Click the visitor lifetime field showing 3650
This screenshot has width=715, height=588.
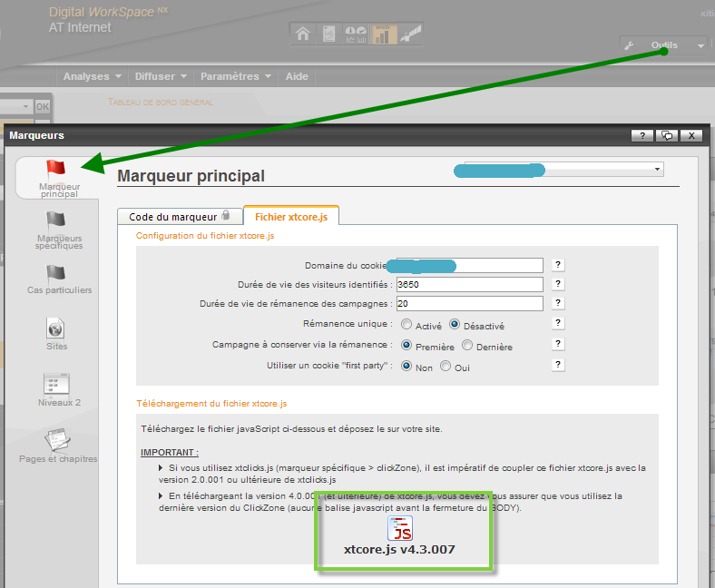click(x=470, y=284)
